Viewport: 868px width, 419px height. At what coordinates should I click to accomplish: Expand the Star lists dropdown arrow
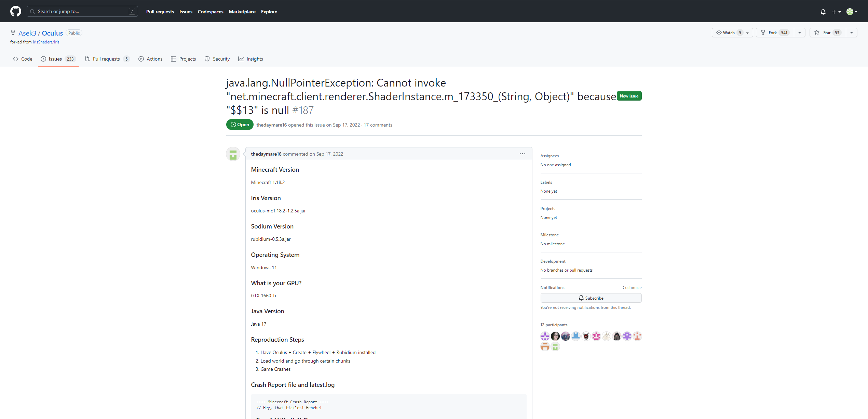coord(852,33)
